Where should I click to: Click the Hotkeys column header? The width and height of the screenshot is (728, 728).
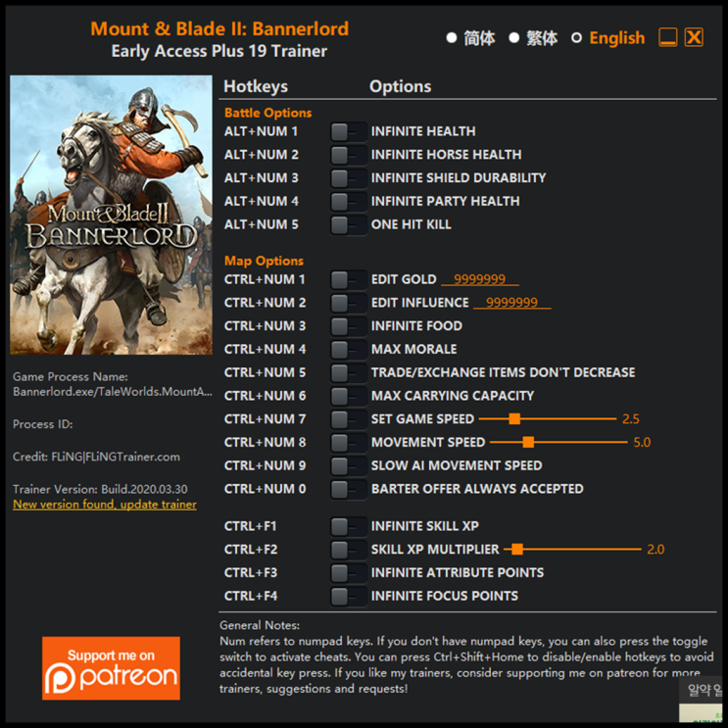point(256,87)
